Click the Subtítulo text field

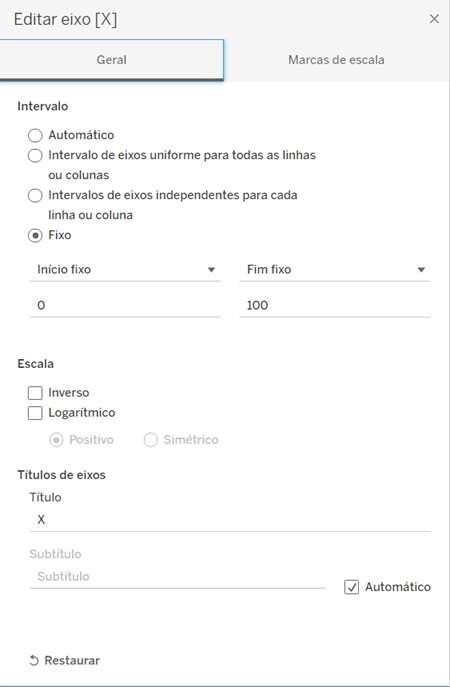[x=177, y=577]
